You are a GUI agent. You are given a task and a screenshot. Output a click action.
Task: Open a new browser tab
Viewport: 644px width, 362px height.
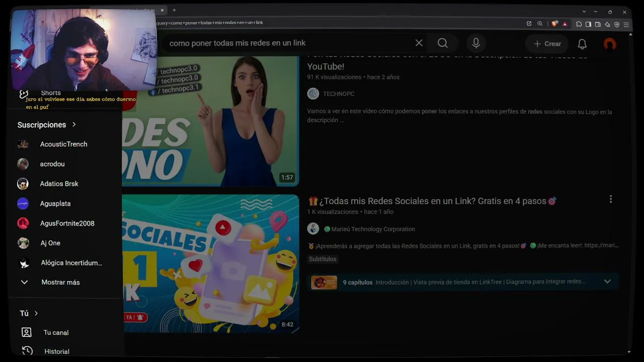click(x=174, y=10)
